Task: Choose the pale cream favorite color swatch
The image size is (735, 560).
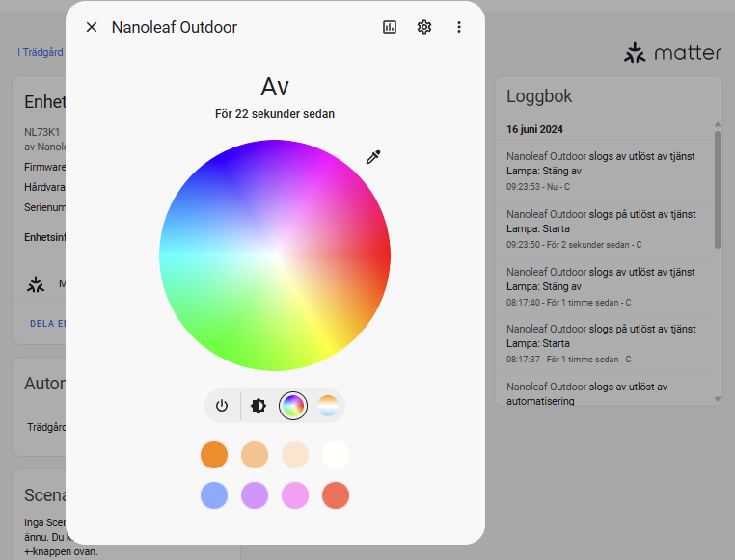Action: click(295, 455)
